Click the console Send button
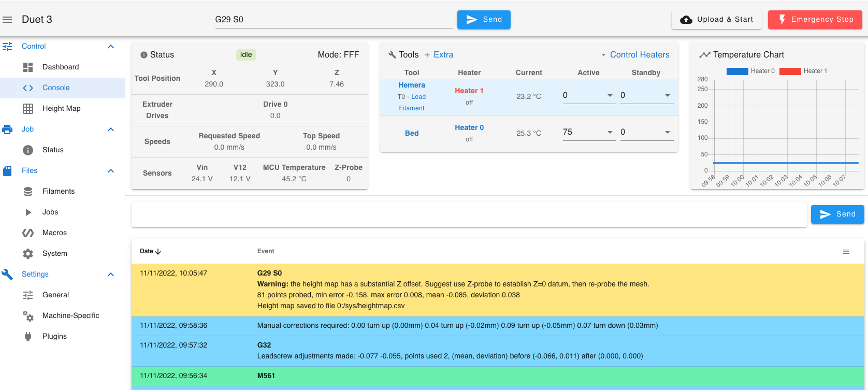This screenshot has width=868, height=390. (837, 214)
